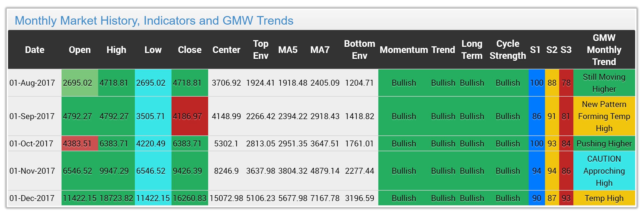Select the High value 18723.82

tap(116, 198)
